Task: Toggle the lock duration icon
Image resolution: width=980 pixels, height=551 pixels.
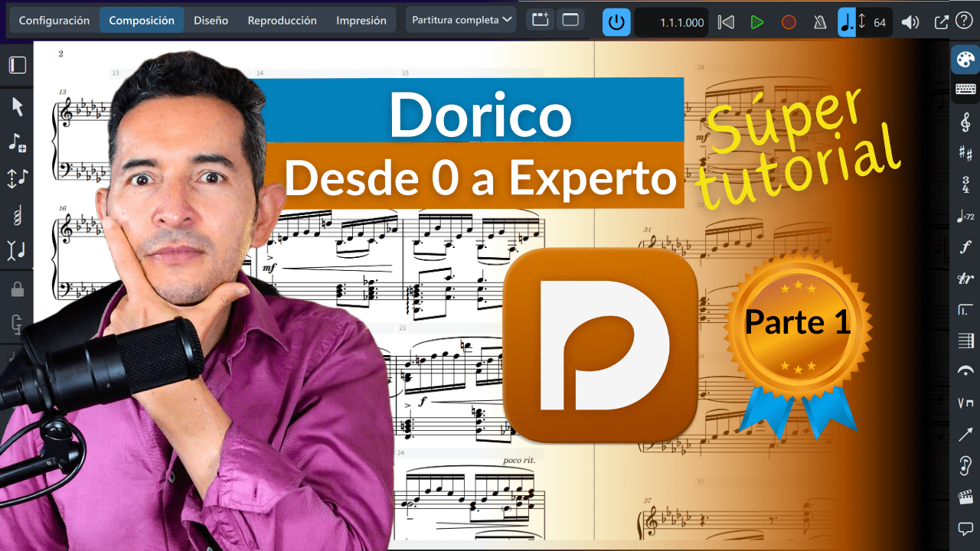Action: 17,289
